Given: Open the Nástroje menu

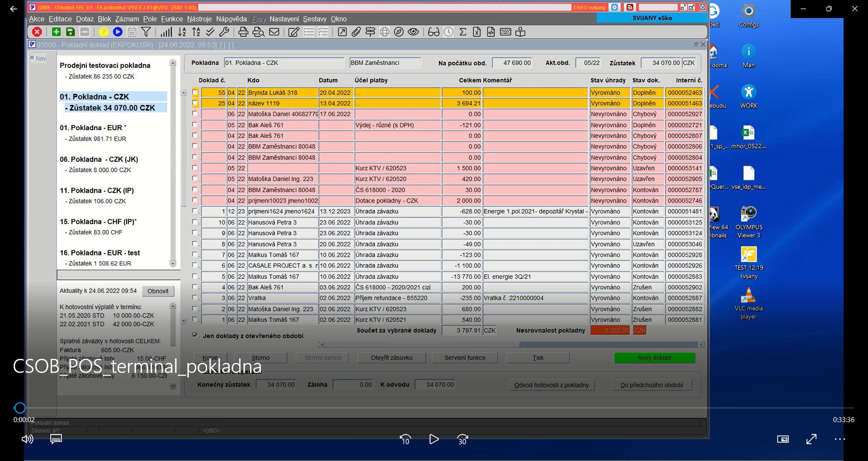Looking at the screenshot, I should click(199, 19).
